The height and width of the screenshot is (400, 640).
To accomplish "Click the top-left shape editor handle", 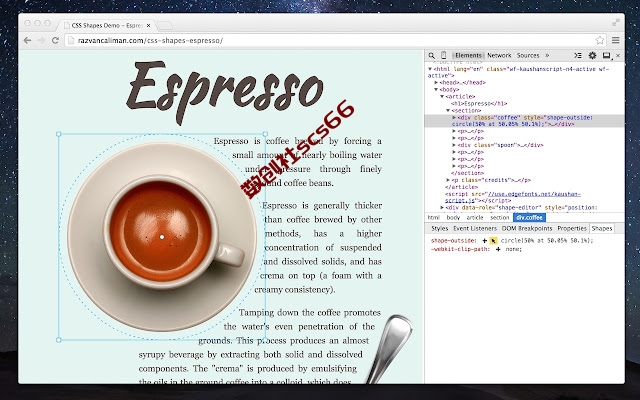I will pyautogui.click(x=59, y=134).
